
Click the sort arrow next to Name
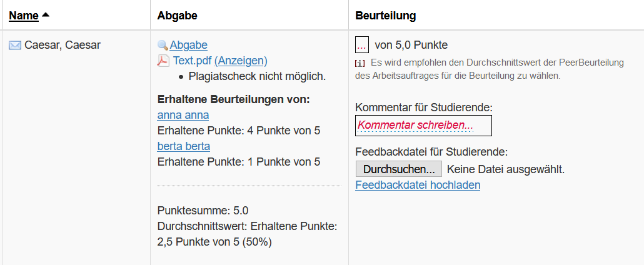(x=46, y=15)
